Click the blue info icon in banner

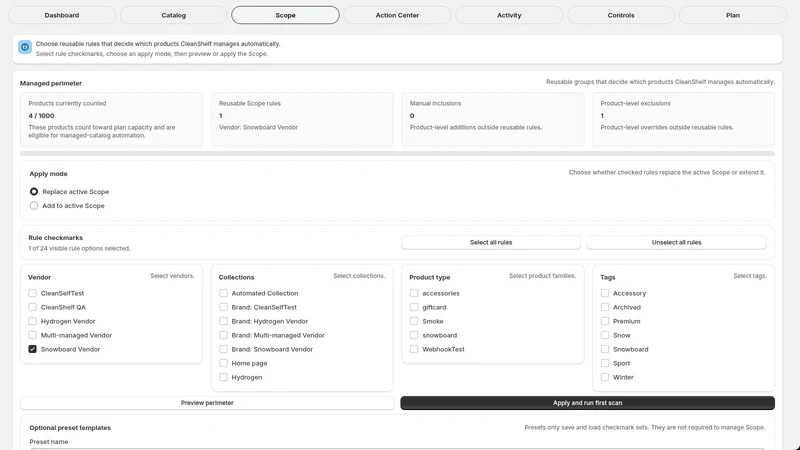click(24, 47)
